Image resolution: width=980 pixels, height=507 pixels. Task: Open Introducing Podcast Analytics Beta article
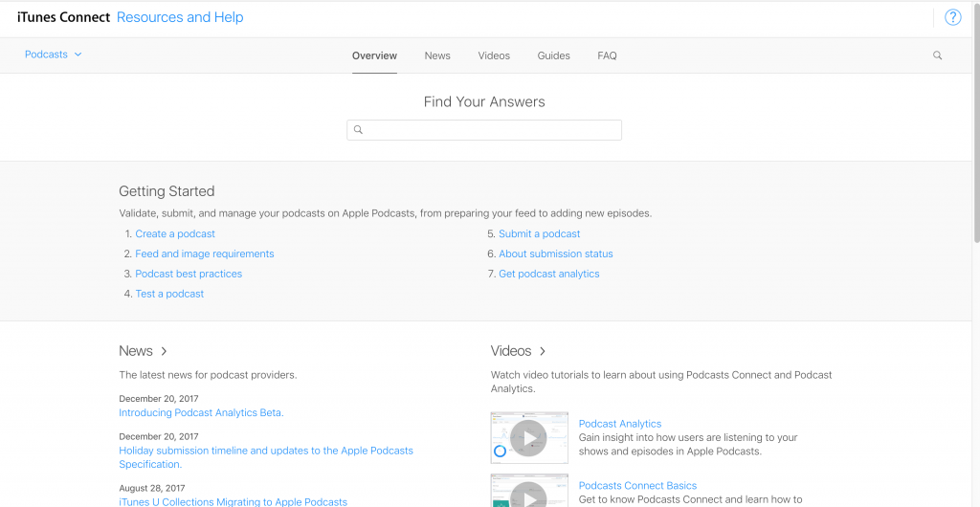(201, 412)
